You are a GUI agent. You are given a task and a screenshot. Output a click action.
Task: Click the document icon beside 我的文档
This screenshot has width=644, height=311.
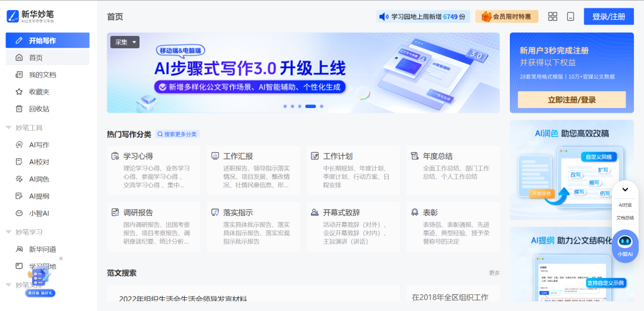click(19, 75)
